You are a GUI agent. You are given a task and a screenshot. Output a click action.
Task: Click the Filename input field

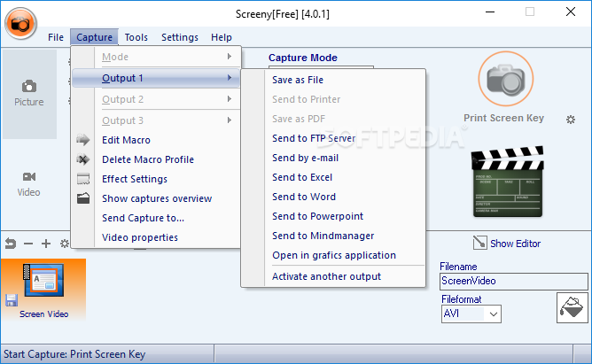[x=513, y=281]
